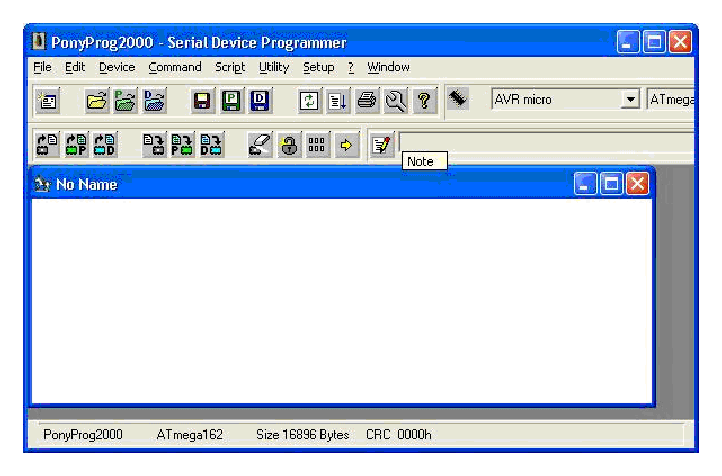
Task: Open the Device menu
Action: click(117, 67)
